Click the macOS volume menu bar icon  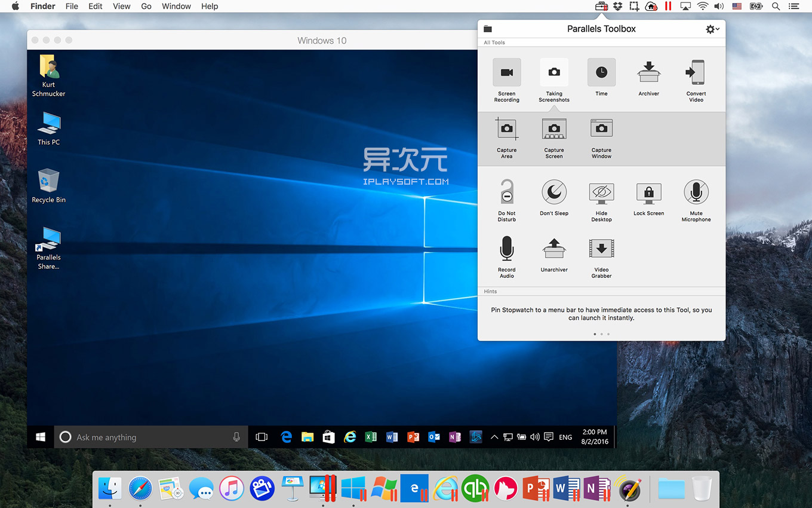pos(719,7)
